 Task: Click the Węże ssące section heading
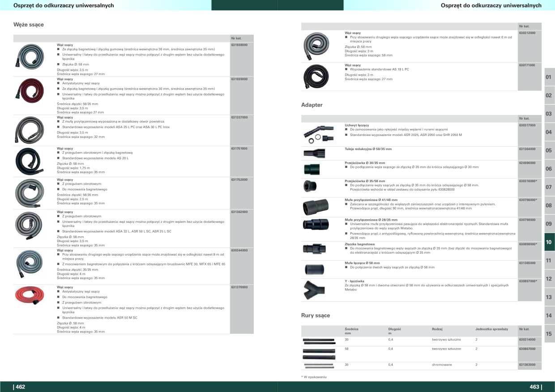(x=29, y=24)
